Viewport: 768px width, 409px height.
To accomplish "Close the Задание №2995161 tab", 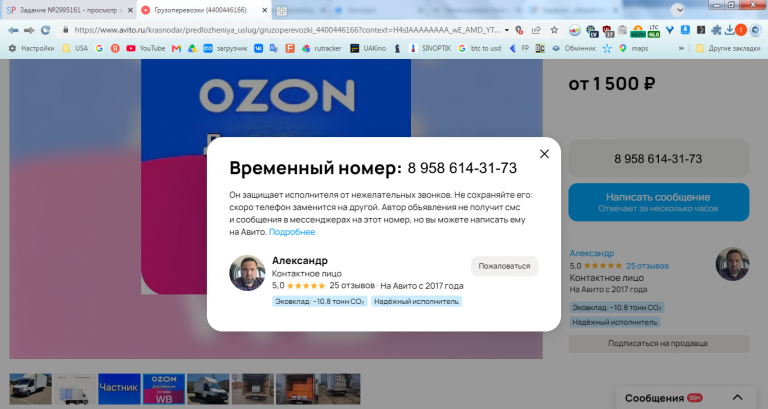I will 130,10.
